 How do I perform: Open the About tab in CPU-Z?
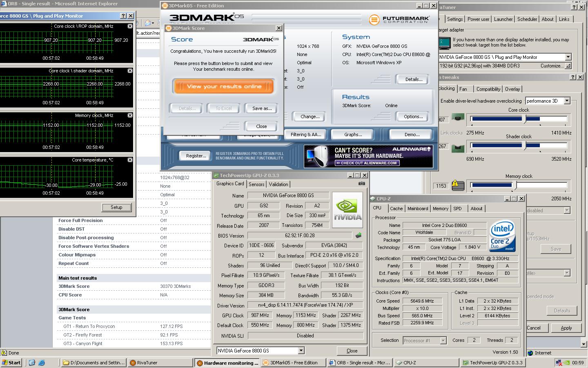coord(476,209)
